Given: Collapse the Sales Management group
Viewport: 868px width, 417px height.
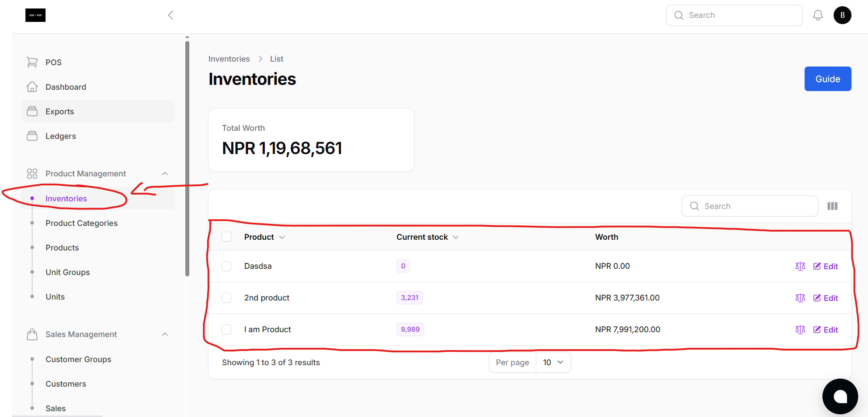Looking at the screenshot, I should (165, 334).
